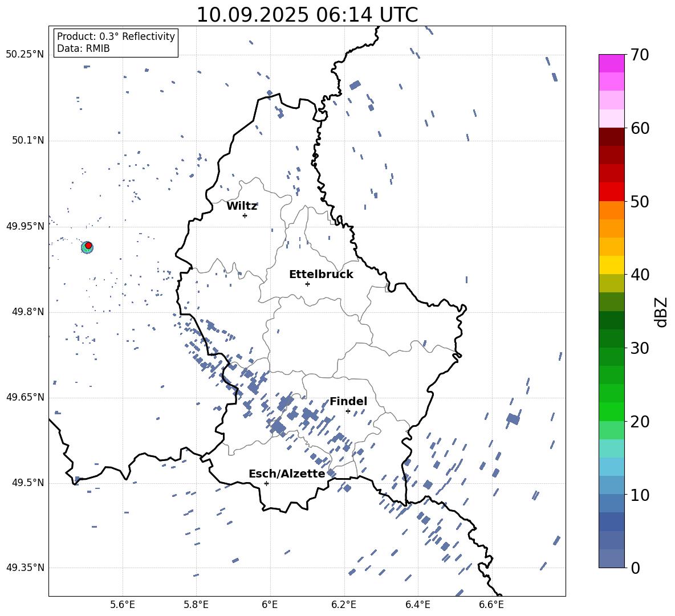Click the 49.5°N latitude label
This screenshot has height=616, width=675.
[x=28, y=483]
